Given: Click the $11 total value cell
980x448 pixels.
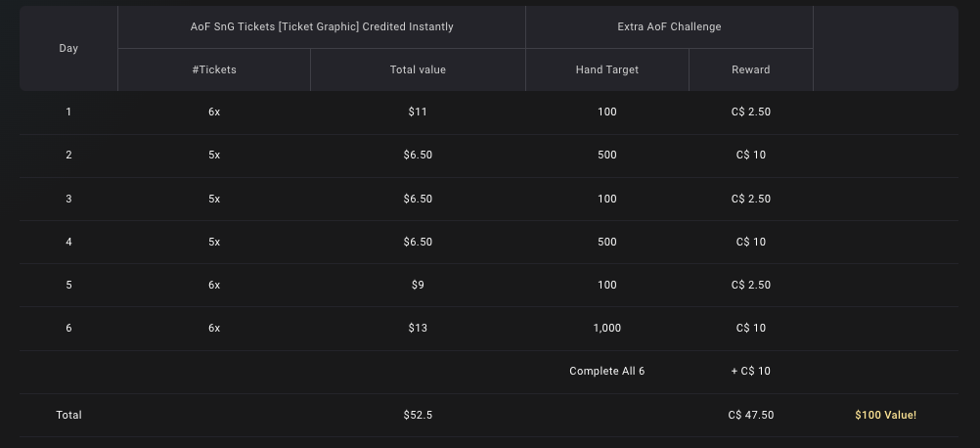Looking at the screenshot, I should [x=418, y=112].
